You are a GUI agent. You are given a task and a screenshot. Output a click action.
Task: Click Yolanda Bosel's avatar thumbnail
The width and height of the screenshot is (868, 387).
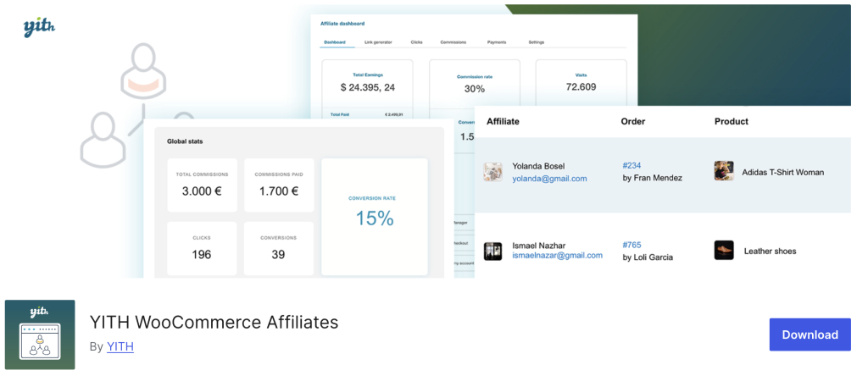(492, 171)
